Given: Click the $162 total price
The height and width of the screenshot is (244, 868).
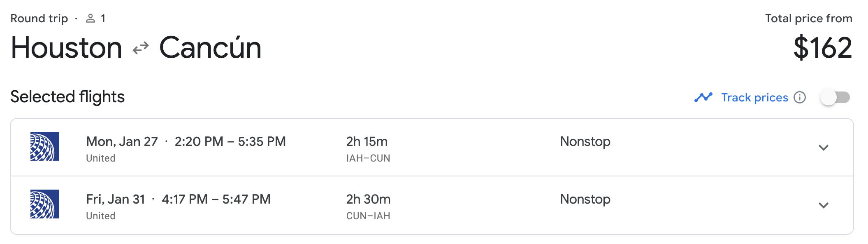Looking at the screenshot, I should click(x=822, y=48).
